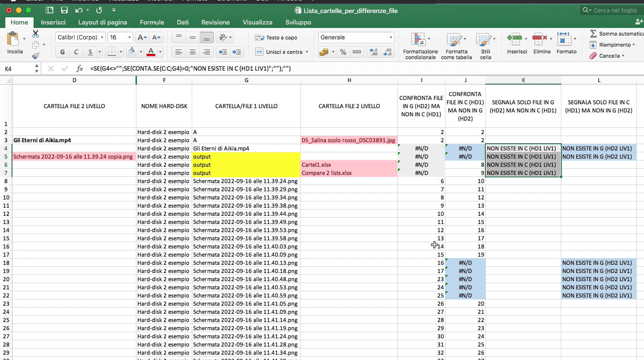Click the share workbook person icon

639,22
